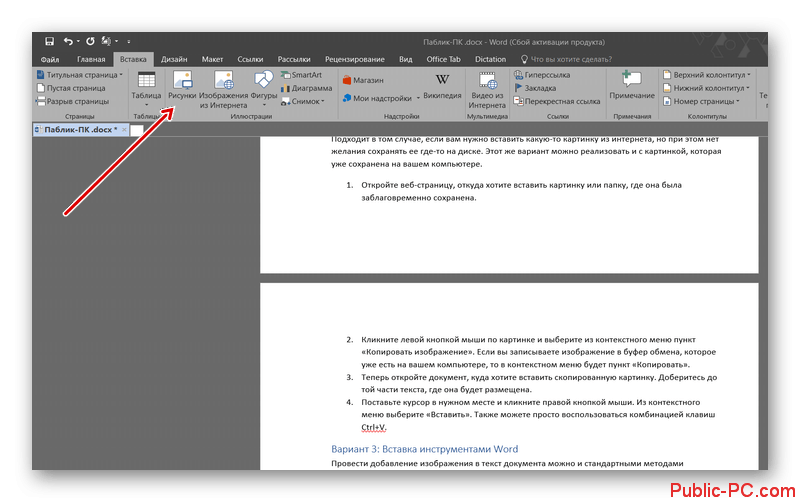This screenshot has width=800, height=502.
Task: Insert a Гиперссылка hyperlink
Action: (542, 75)
